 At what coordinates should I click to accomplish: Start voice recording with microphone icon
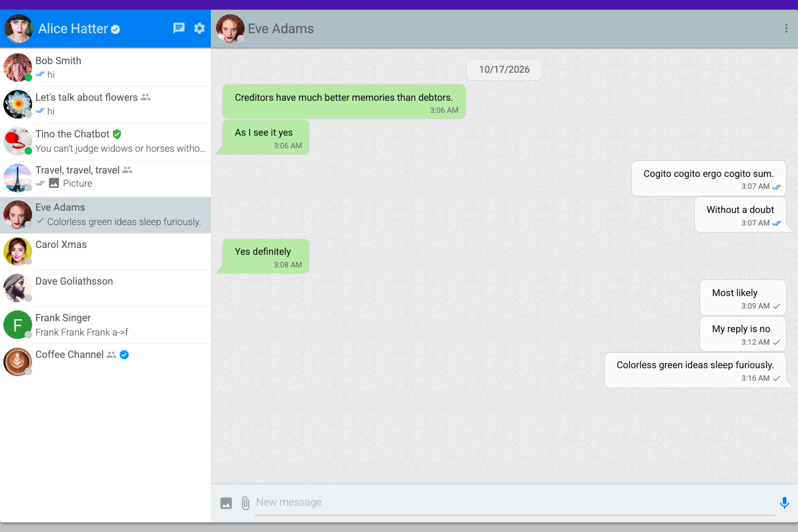pos(784,503)
